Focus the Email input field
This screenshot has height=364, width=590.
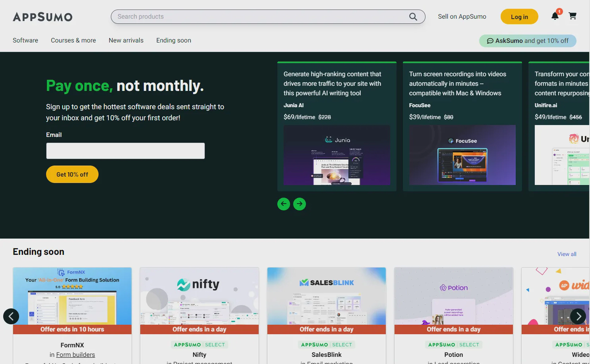click(125, 151)
